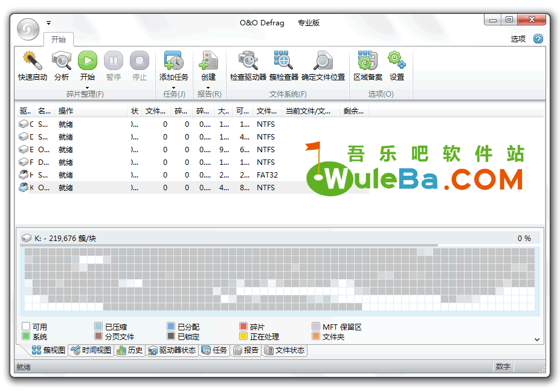Switch to the 时间视图 time view tab
Screen dimensions: 560x392
pos(91,350)
